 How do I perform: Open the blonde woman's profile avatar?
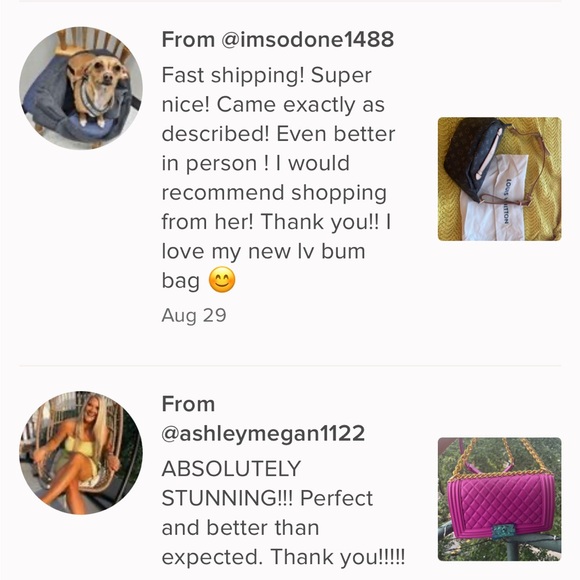[81, 453]
